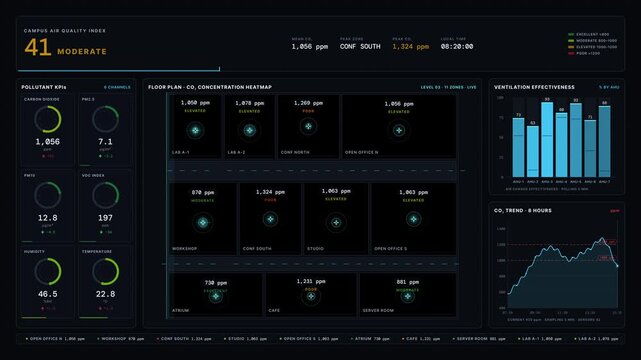This screenshot has width=641, height=360.
Task: Click the air quality index progress bar
Action: 119,70
